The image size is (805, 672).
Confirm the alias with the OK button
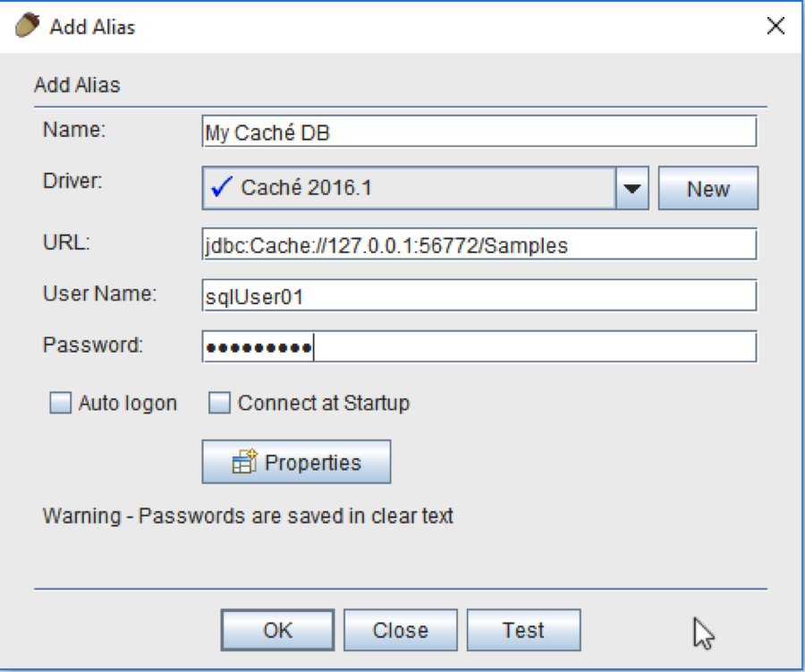click(277, 631)
